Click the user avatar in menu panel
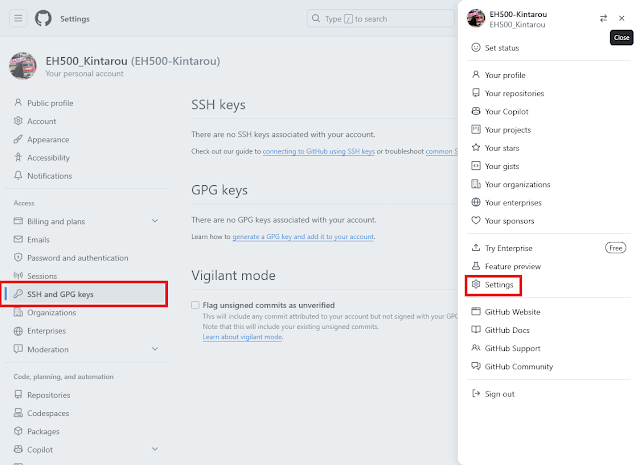This screenshot has width=640, height=465. [x=476, y=18]
